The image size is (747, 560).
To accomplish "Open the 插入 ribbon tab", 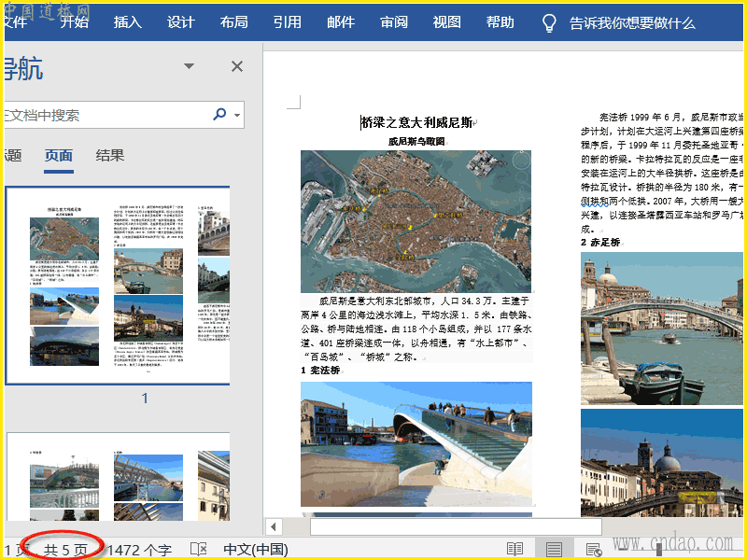I will 128,23.
